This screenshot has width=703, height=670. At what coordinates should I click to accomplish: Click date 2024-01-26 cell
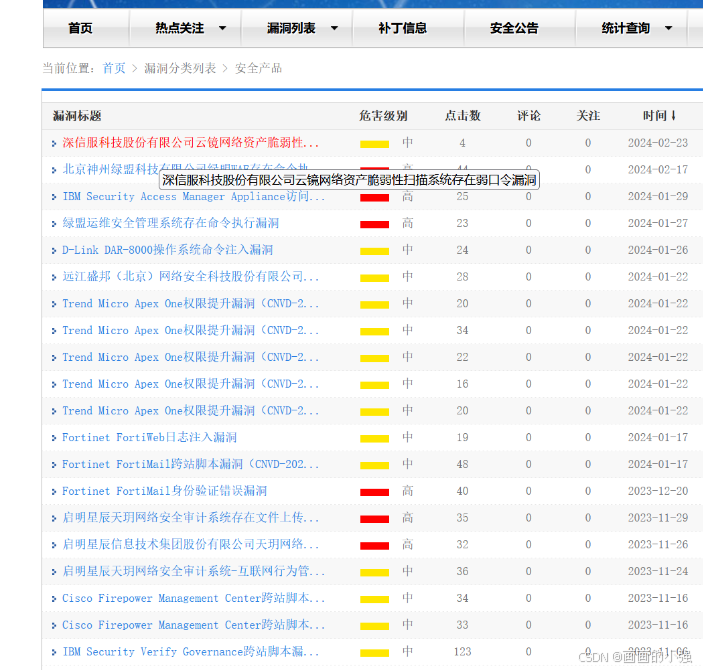point(658,250)
